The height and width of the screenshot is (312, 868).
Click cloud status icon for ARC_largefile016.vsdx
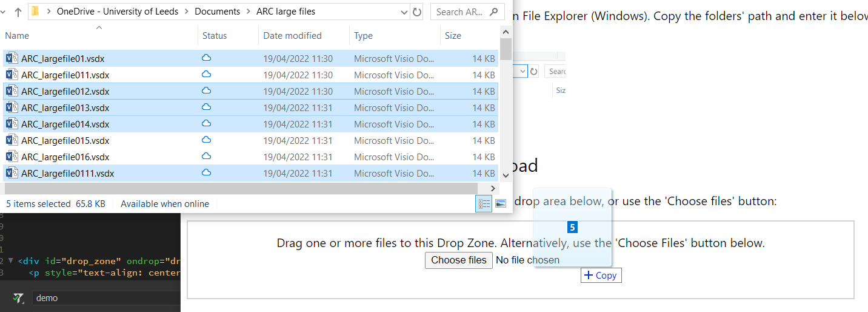pyautogui.click(x=206, y=157)
